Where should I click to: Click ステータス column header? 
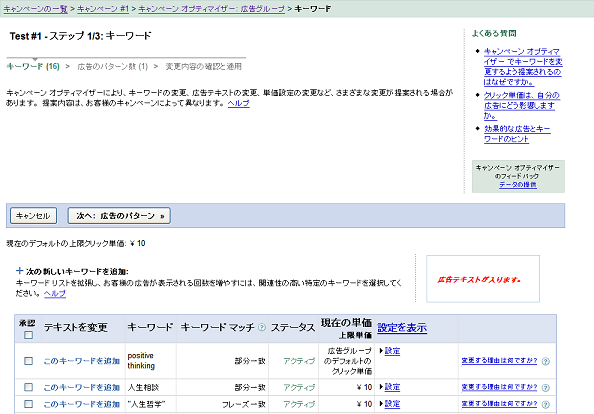tap(293, 327)
